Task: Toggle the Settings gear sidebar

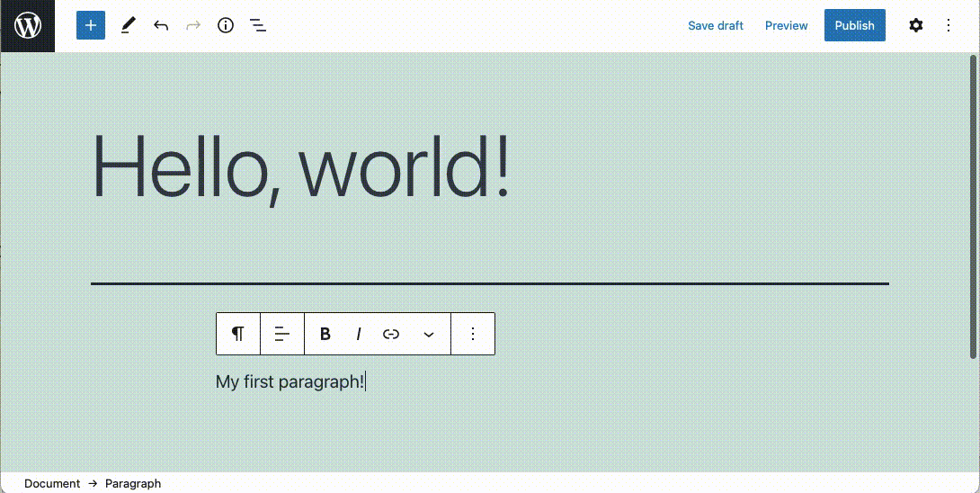Action: pyautogui.click(x=915, y=26)
